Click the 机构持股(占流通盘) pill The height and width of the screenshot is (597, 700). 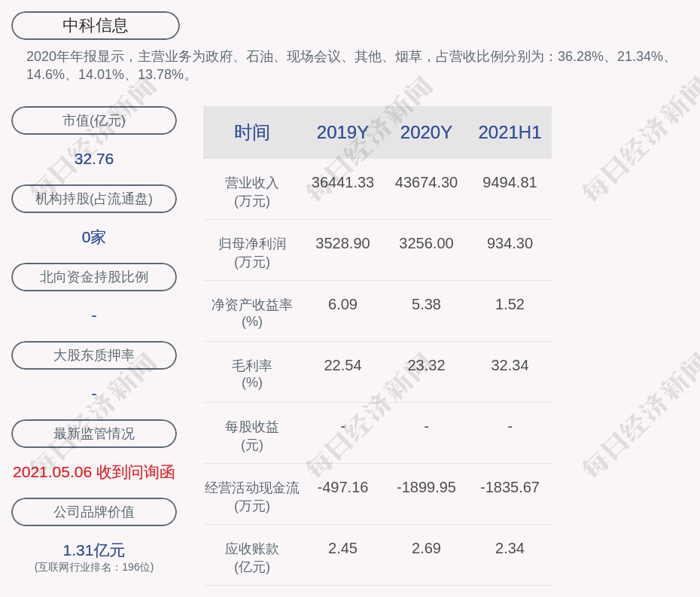pyautogui.click(x=94, y=199)
